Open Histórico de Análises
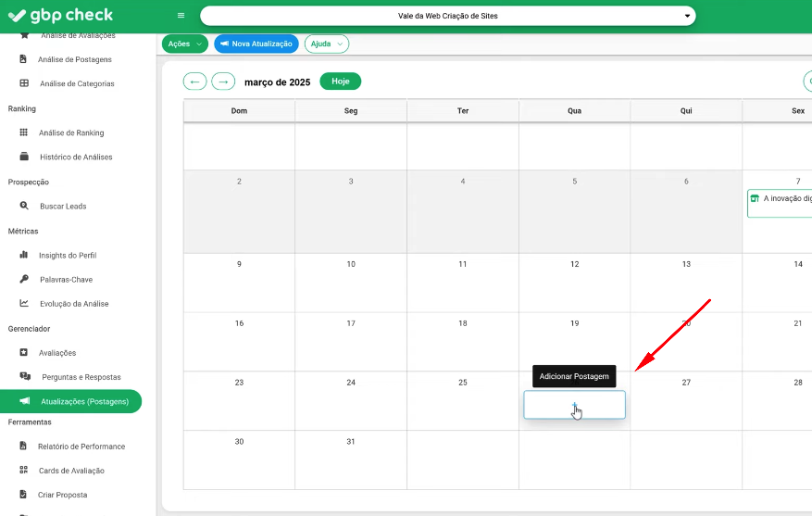The height and width of the screenshot is (516, 812). point(76,157)
